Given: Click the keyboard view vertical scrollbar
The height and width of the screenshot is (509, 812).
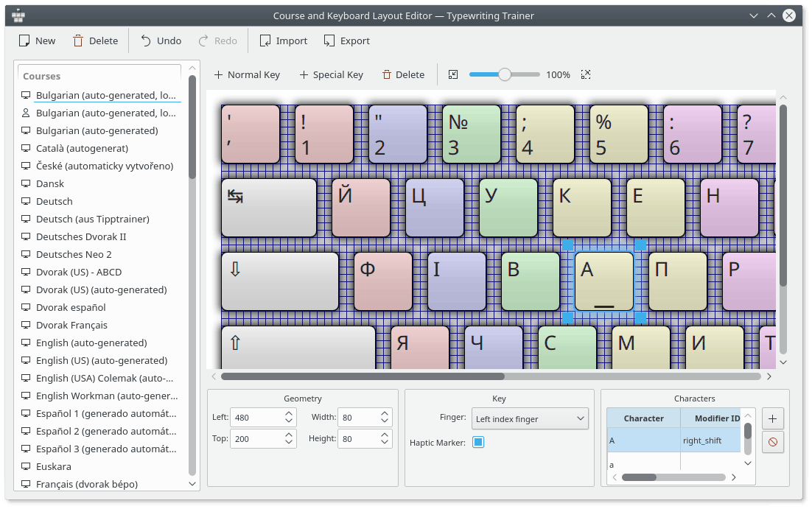Looking at the screenshot, I should point(783,195).
